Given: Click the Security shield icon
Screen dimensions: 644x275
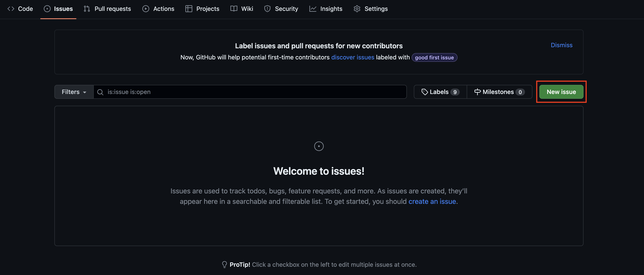Looking at the screenshot, I should [268, 9].
